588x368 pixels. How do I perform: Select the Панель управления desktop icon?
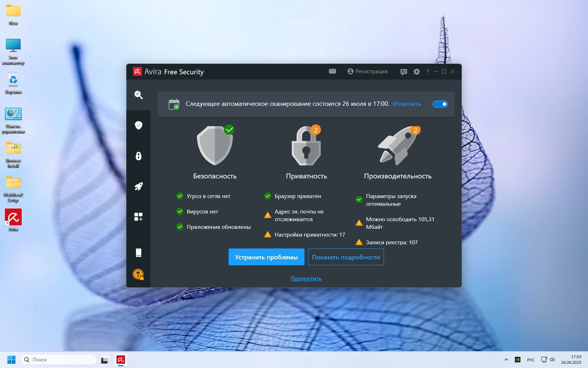tap(13, 120)
